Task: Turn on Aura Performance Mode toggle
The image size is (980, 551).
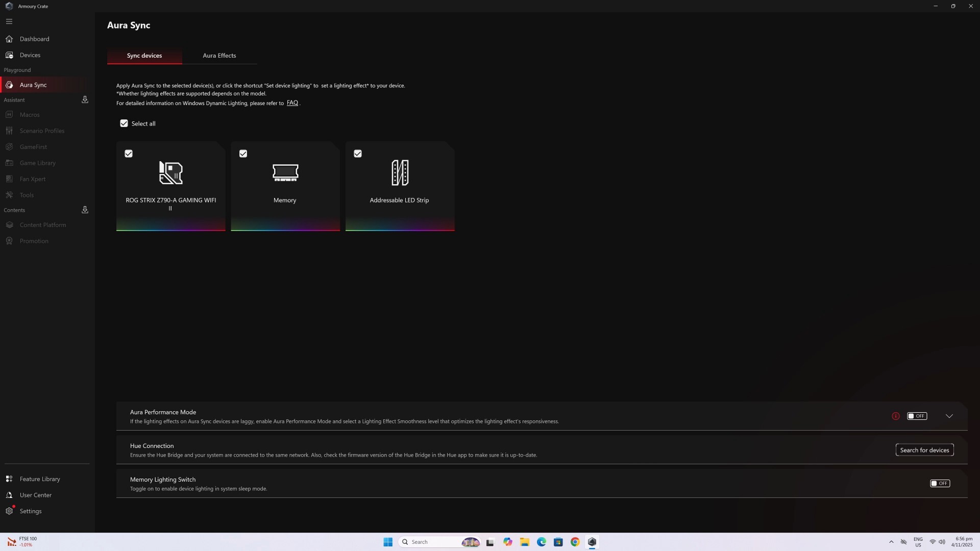Action: [x=917, y=416]
